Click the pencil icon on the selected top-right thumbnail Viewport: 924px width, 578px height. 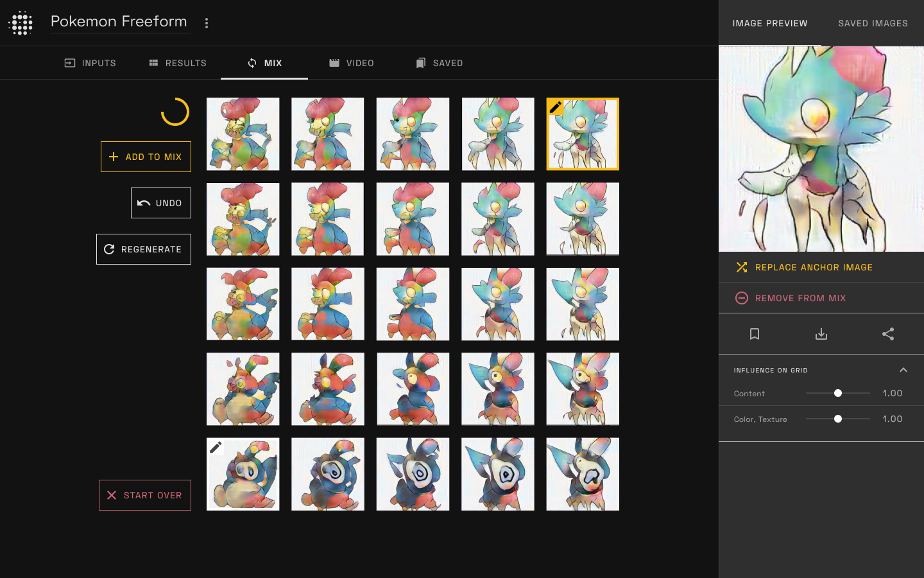click(556, 107)
